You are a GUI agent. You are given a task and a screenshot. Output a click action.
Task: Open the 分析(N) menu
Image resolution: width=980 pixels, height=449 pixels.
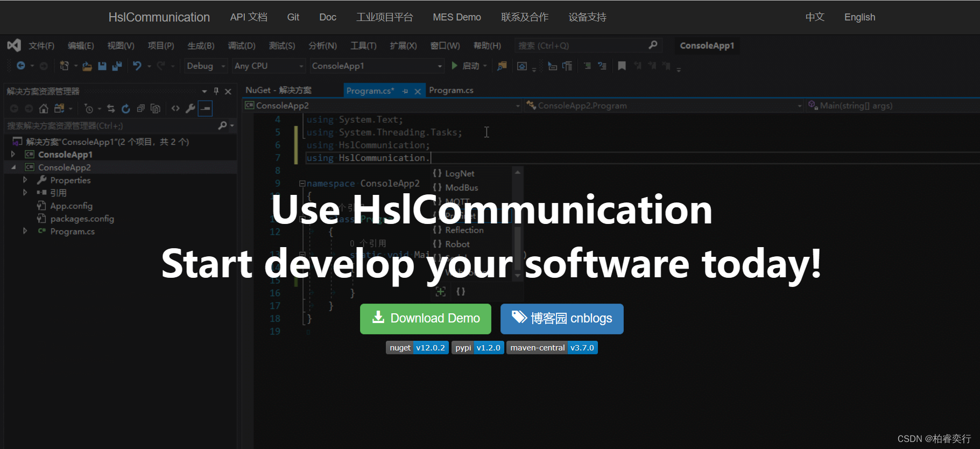click(322, 46)
